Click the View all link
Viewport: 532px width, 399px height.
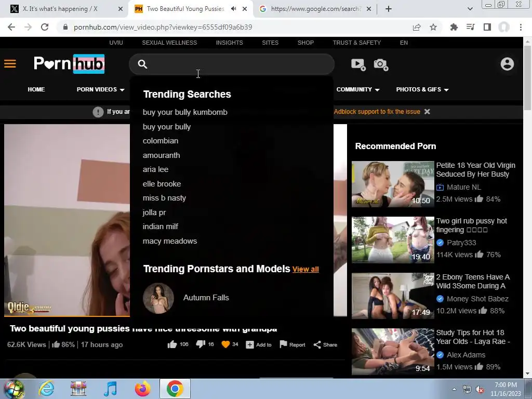[305, 270]
